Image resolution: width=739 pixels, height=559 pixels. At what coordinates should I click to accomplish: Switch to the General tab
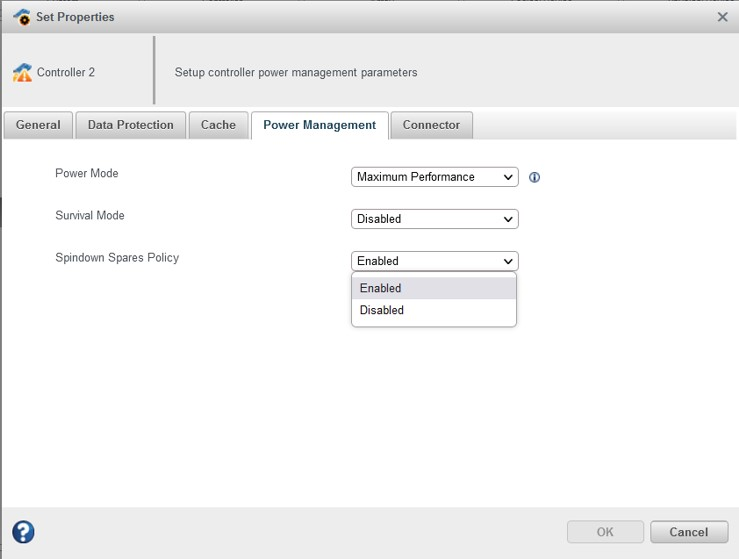coord(38,125)
